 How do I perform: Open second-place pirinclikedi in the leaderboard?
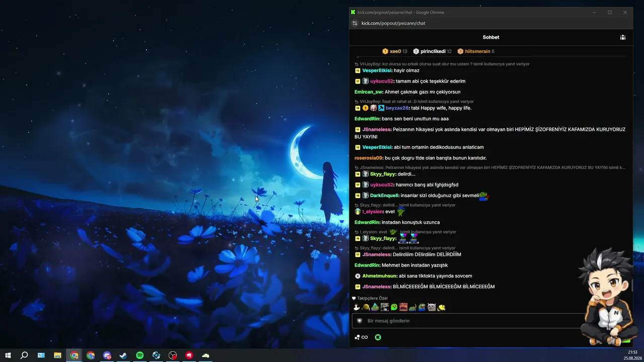coord(432,51)
